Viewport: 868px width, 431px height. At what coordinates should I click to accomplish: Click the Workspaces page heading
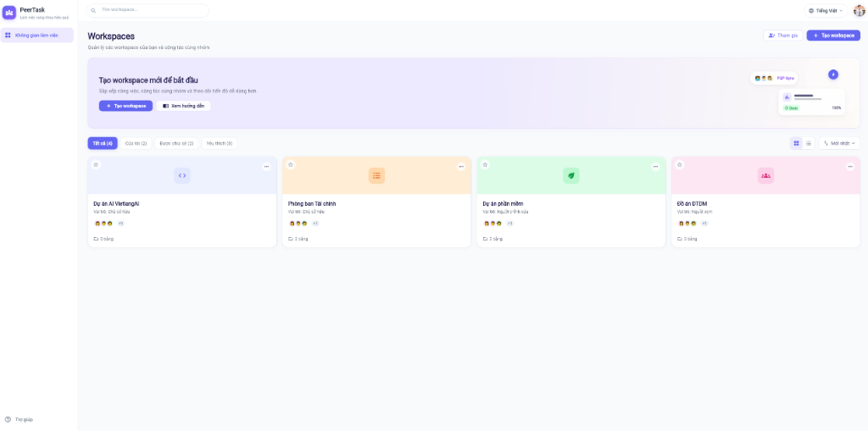(111, 36)
